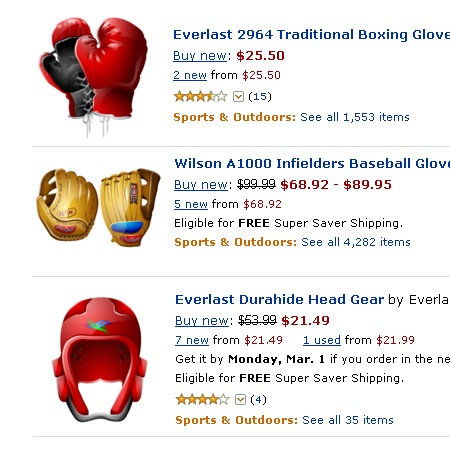This screenshot has width=450, height=450.
Task: Click Buy new for the Wilson baseball glove
Action: [201, 184]
